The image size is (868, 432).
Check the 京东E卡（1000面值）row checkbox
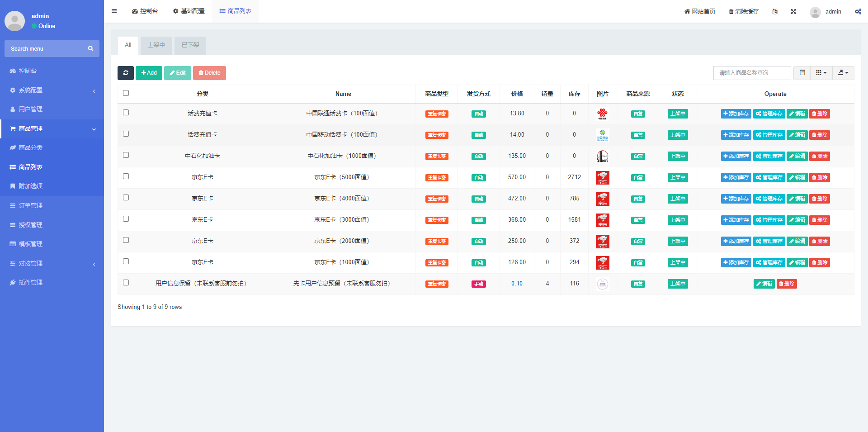coord(126,261)
